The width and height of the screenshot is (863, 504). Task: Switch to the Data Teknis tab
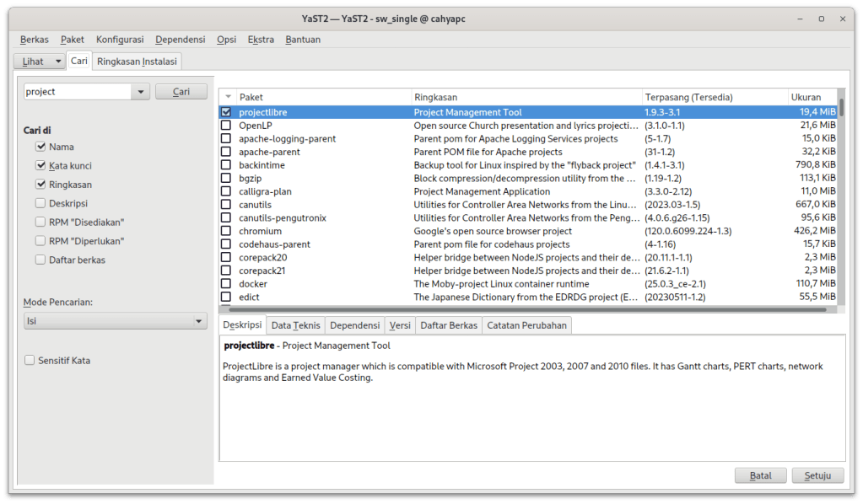click(295, 325)
